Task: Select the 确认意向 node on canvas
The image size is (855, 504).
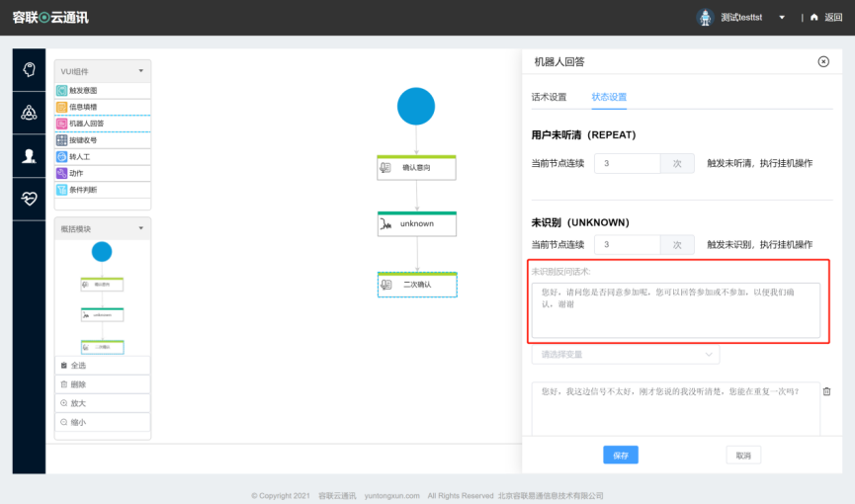Action: point(416,167)
